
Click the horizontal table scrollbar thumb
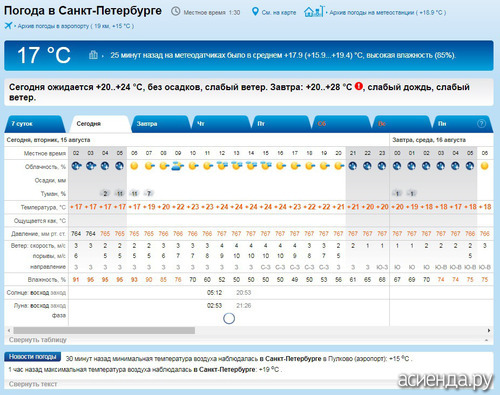pos(104,330)
